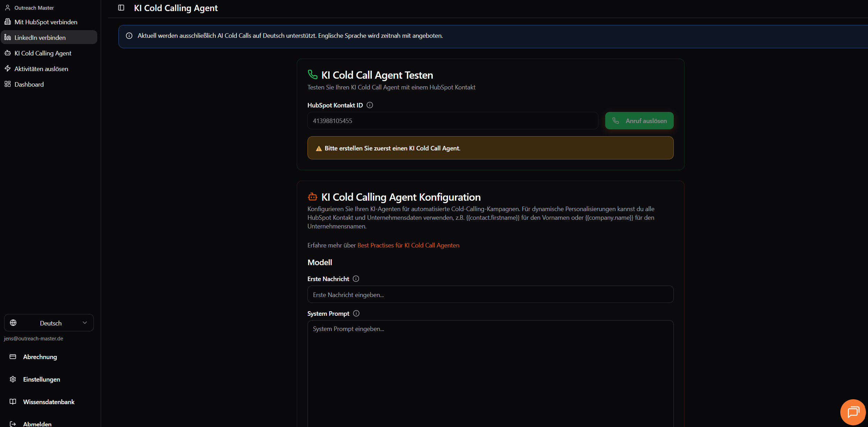
Task: Toggle the sidebar collapse icon
Action: [121, 8]
